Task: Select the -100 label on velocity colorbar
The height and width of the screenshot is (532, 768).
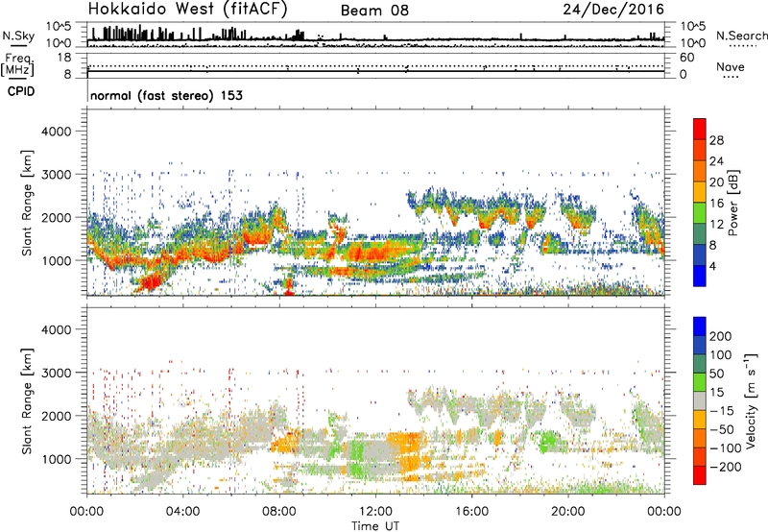Action: 725,448
